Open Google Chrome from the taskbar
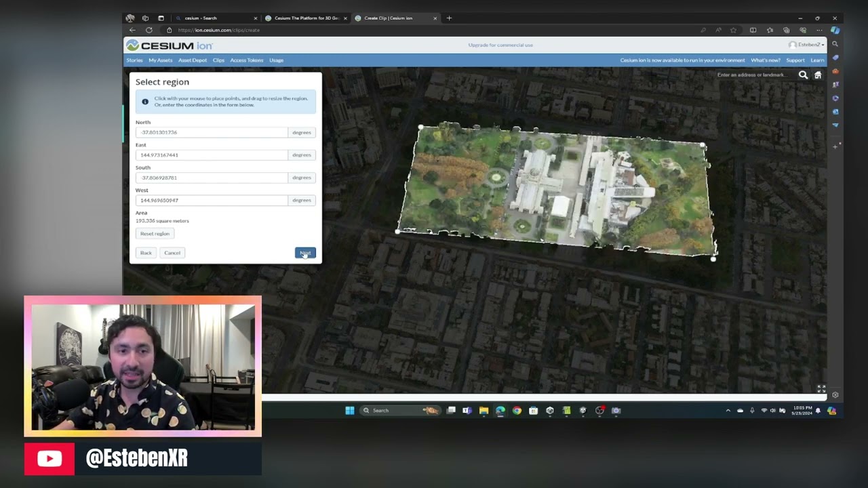 517,410
